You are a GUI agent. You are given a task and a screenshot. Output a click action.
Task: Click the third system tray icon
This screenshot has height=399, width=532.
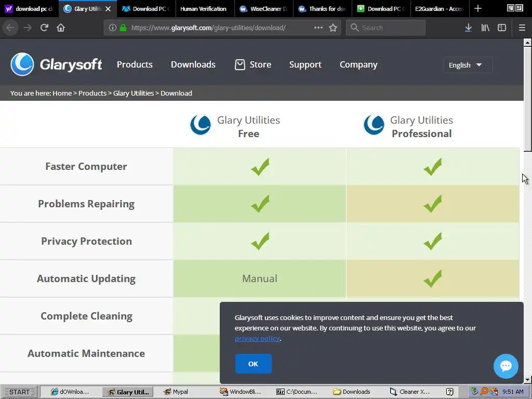coord(494,392)
